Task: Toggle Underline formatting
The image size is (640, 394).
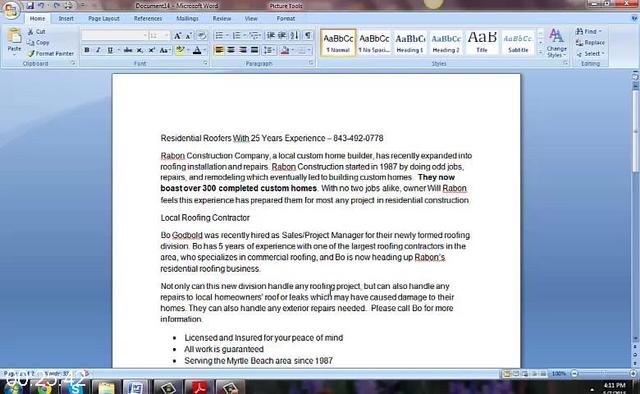Action: pos(110,50)
